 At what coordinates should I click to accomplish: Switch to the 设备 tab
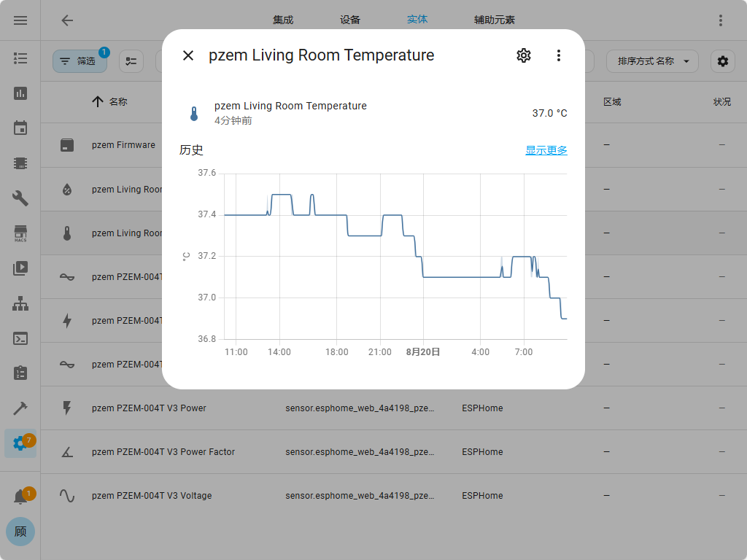coord(350,20)
